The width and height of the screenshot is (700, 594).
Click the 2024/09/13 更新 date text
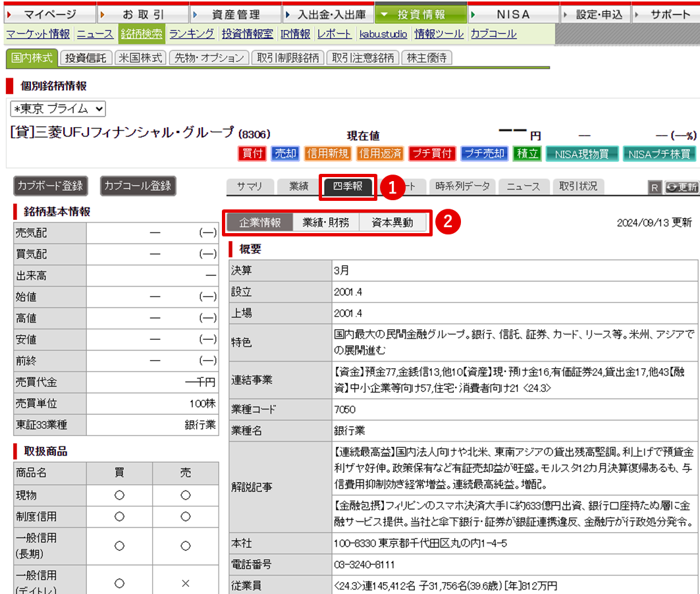pyautogui.click(x=654, y=223)
